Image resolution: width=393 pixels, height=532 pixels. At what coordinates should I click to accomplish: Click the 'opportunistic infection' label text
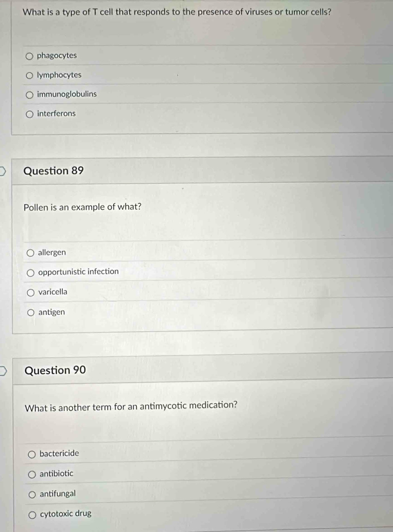(78, 272)
